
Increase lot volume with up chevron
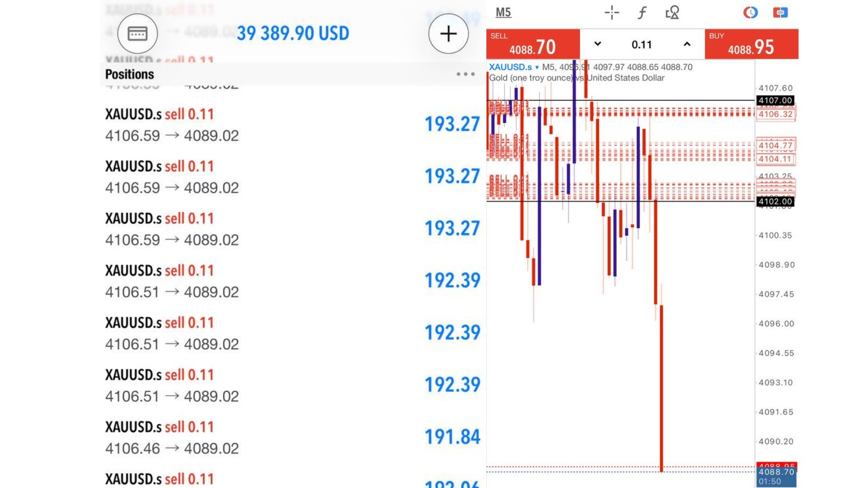click(687, 44)
